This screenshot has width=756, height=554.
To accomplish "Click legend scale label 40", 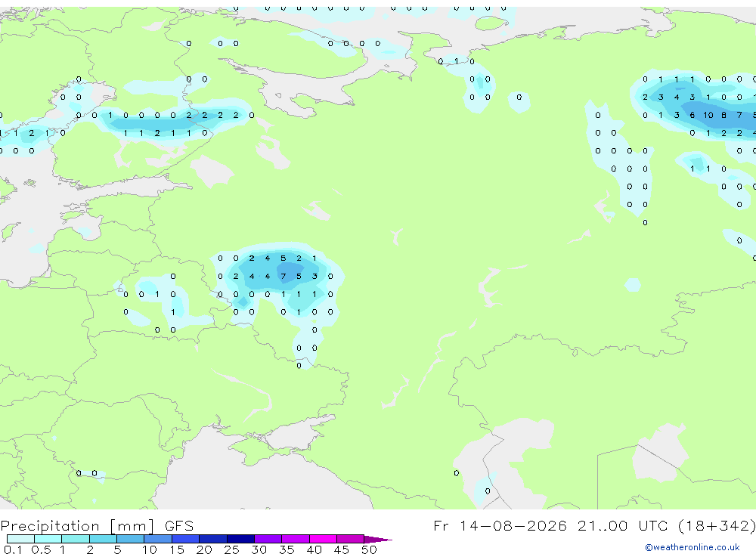I will click(314, 549).
